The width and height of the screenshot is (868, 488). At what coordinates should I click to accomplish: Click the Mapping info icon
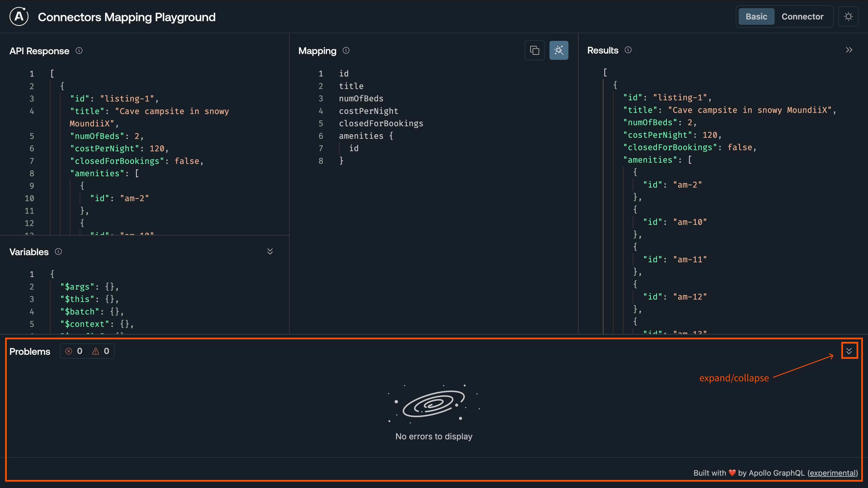(x=346, y=51)
